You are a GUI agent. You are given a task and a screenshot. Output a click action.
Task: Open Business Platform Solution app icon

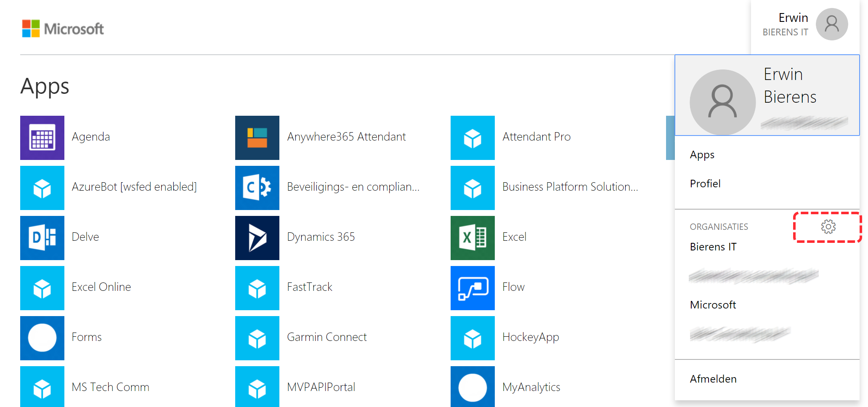coord(472,188)
